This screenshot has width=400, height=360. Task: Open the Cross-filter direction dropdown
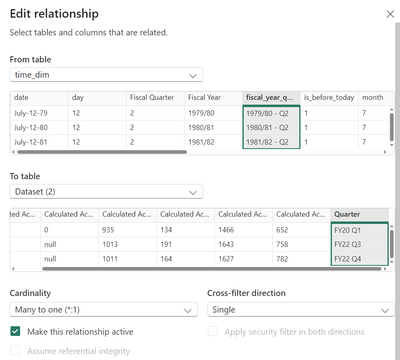[301, 310]
